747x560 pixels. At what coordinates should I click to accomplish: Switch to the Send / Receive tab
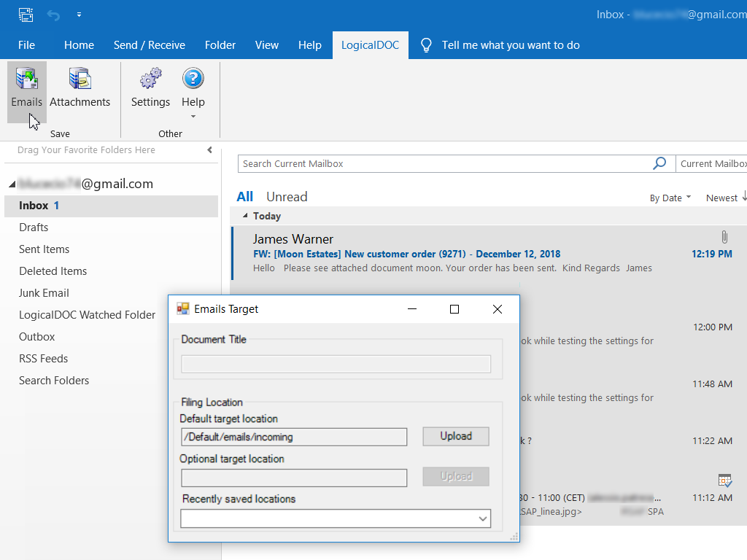[149, 45]
